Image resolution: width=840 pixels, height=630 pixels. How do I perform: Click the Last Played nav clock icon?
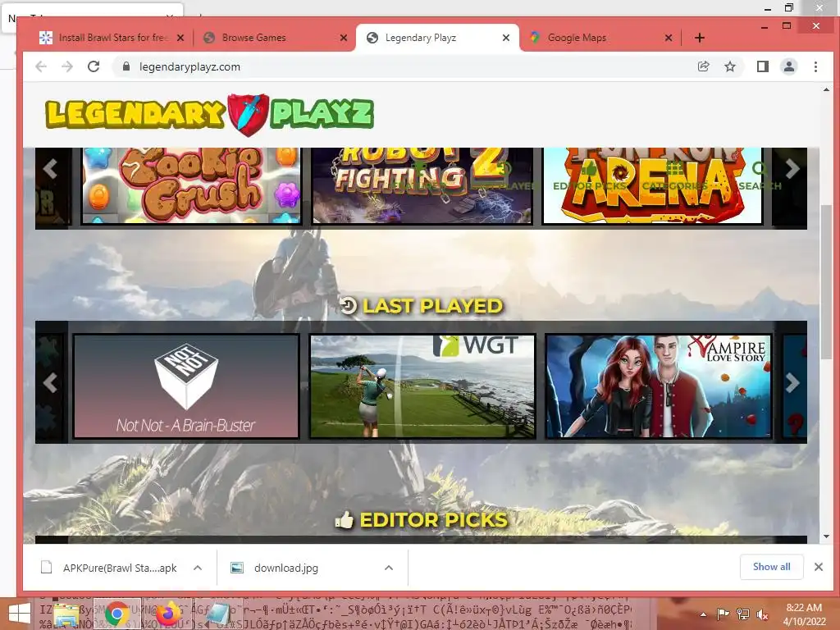(x=504, y=169)
